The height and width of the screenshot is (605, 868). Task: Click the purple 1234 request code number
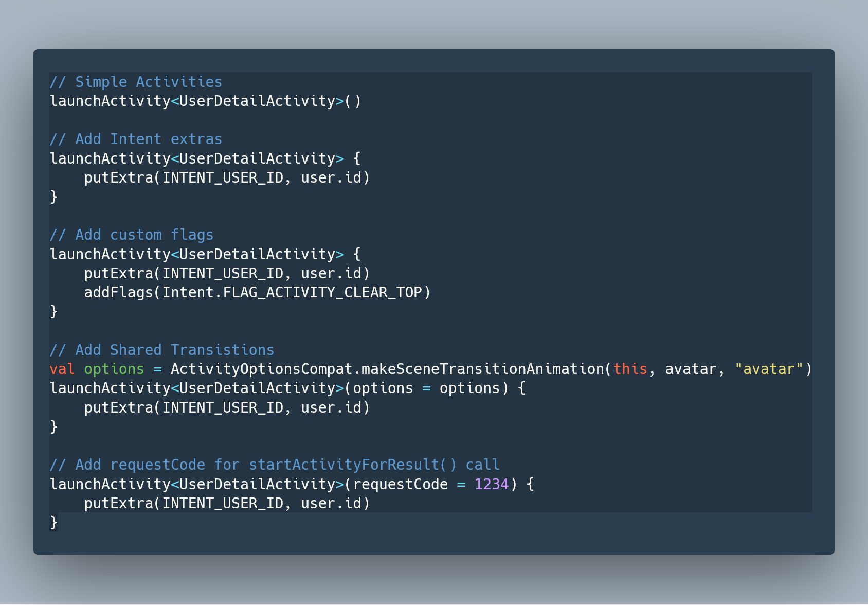tap(491, 484)
